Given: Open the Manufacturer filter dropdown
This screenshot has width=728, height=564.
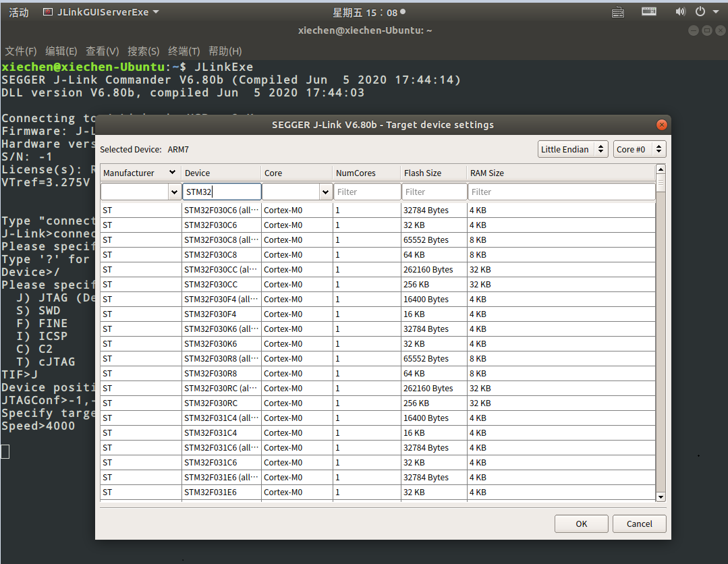Looking at the screenshot, I should [174, 192].
